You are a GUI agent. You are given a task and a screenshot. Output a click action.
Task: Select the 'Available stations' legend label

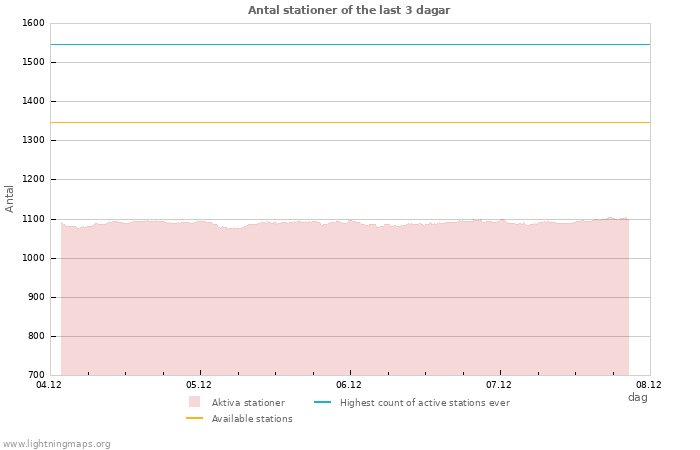point(252,419)
